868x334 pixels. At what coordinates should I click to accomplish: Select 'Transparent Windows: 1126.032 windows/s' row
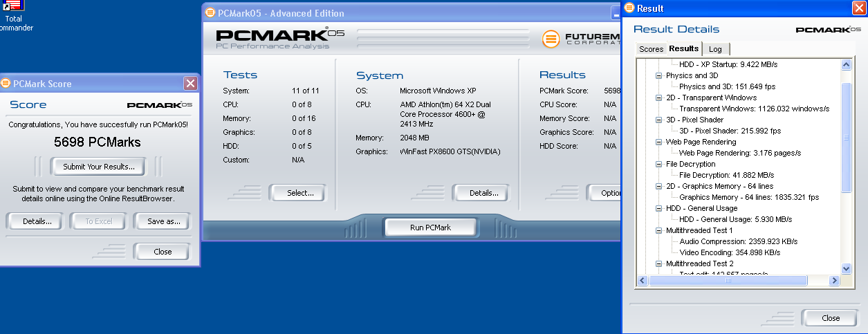tap(754, 109)
